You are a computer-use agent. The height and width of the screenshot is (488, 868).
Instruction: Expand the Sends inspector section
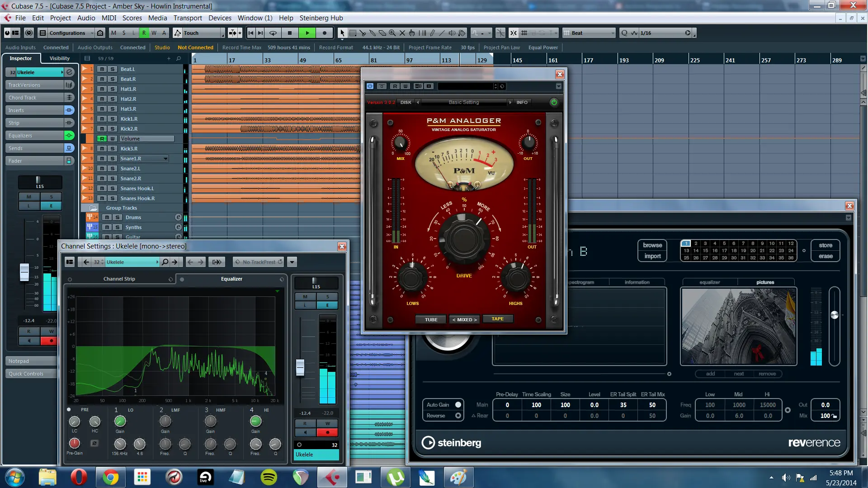click(x=35, y=148)
